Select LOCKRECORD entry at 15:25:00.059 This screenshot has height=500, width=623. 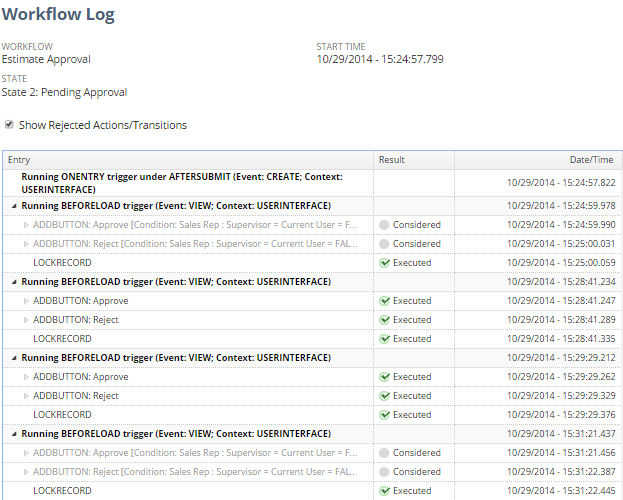point(62,263)
